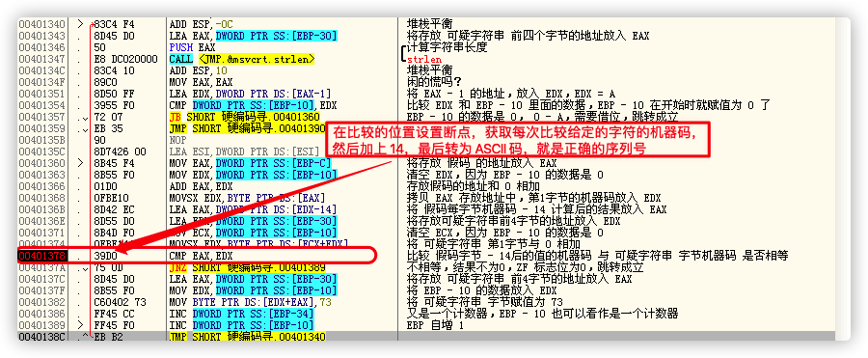Select address 00401382
Screen dimensions: 868x358
point(42,302)
